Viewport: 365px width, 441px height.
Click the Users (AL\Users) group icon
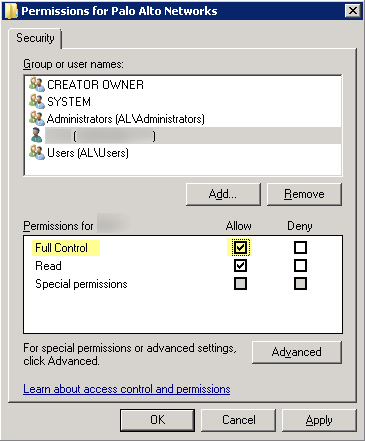click(x=37, y=152)
